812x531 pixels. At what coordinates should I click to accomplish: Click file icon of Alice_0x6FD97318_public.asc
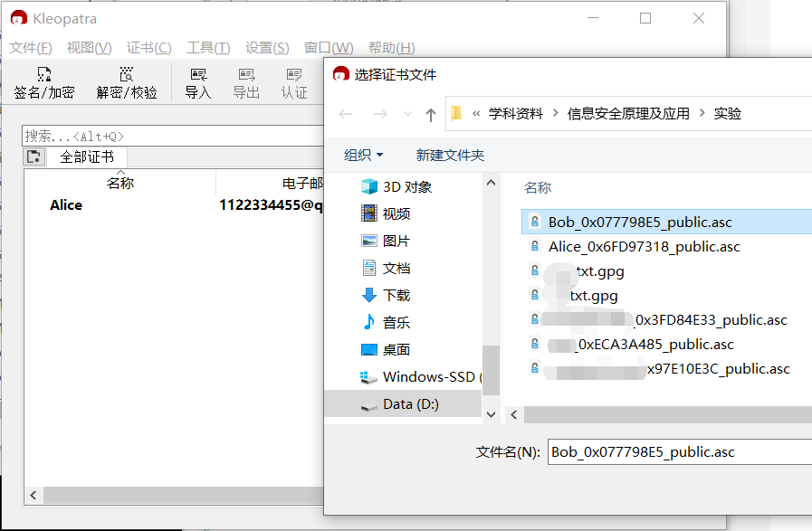click(x=534, y=246)
